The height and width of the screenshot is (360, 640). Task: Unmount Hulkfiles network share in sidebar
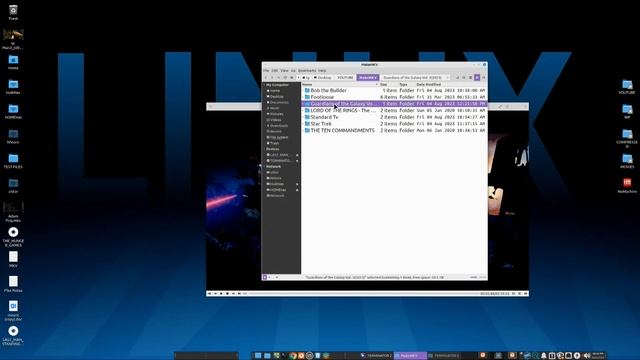click(x=297, y=184)
